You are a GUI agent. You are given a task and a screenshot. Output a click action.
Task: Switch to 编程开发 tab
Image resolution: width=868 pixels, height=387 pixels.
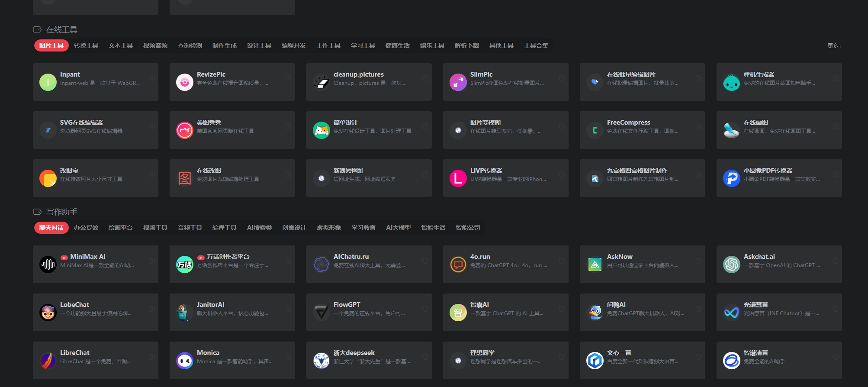point(294,45)
